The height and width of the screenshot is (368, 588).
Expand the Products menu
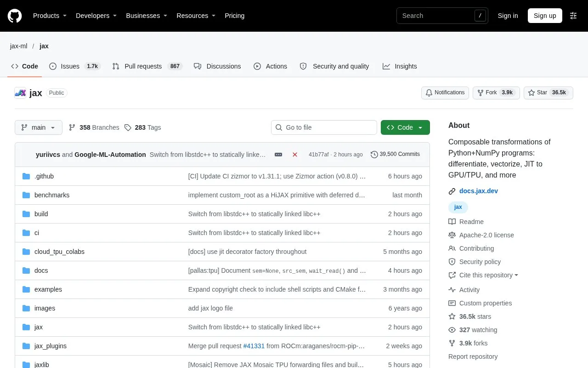click(50, 16)
